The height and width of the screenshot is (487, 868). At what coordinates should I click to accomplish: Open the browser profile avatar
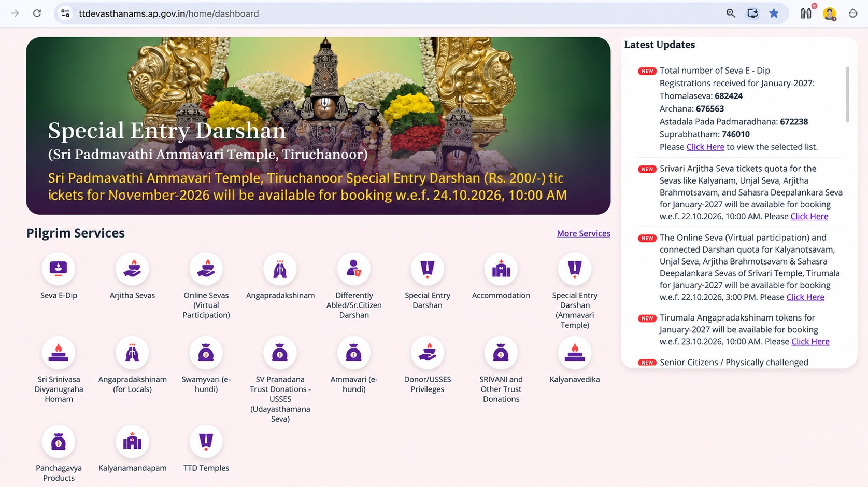830,13
